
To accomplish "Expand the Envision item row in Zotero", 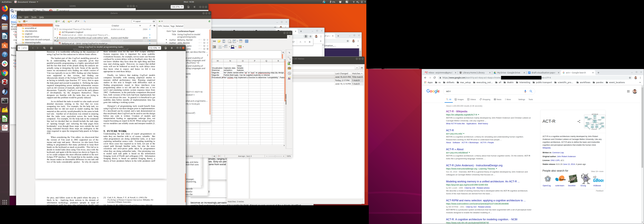I will (x=55, y=38).
